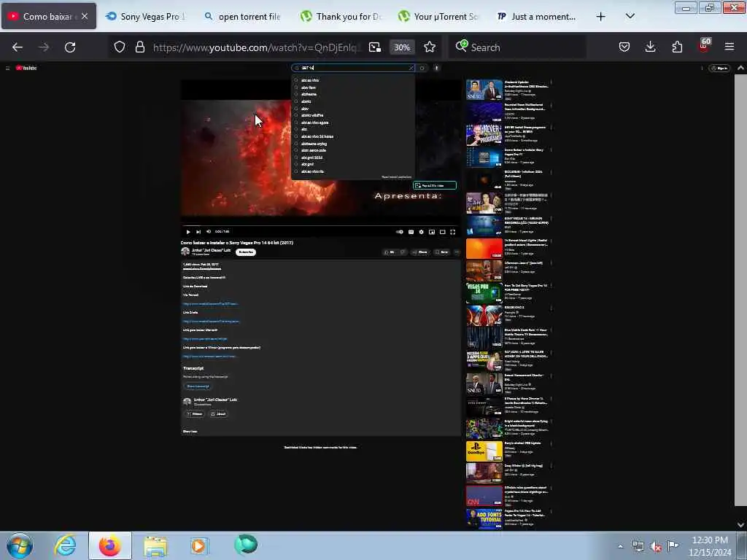
Task: Like the video
Action: click(390, 252)
